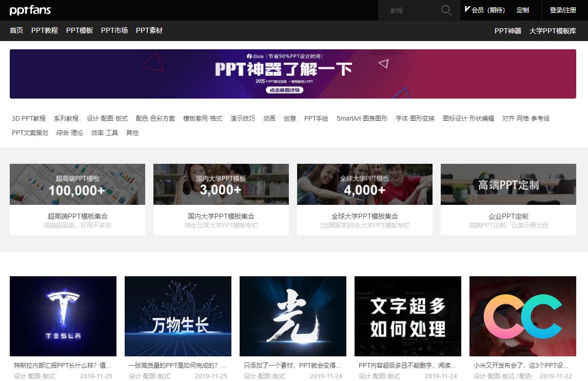Select the 3D PPT教程 category
Screen dimensions: 588x381
tap(30, 118)
